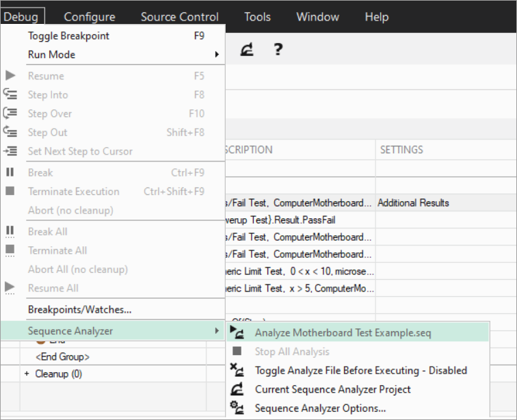
Task: Click the Stop All Analysis icon
Action: pos(237,351)
